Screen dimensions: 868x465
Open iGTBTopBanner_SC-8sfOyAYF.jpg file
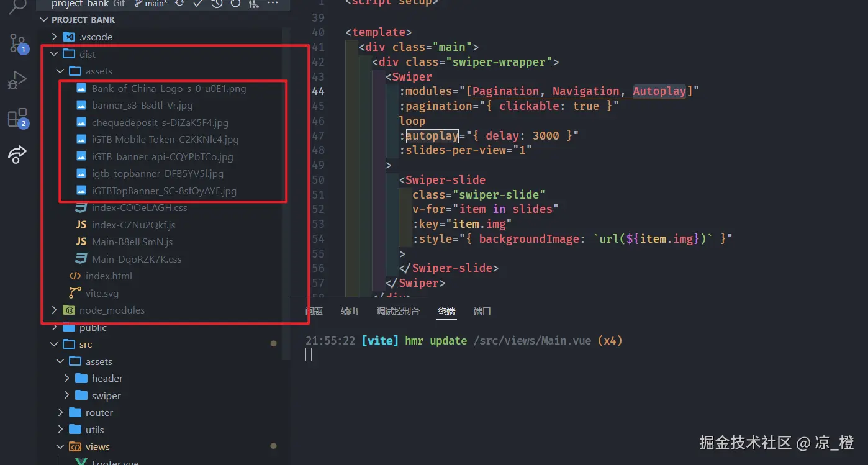[164, 191]
